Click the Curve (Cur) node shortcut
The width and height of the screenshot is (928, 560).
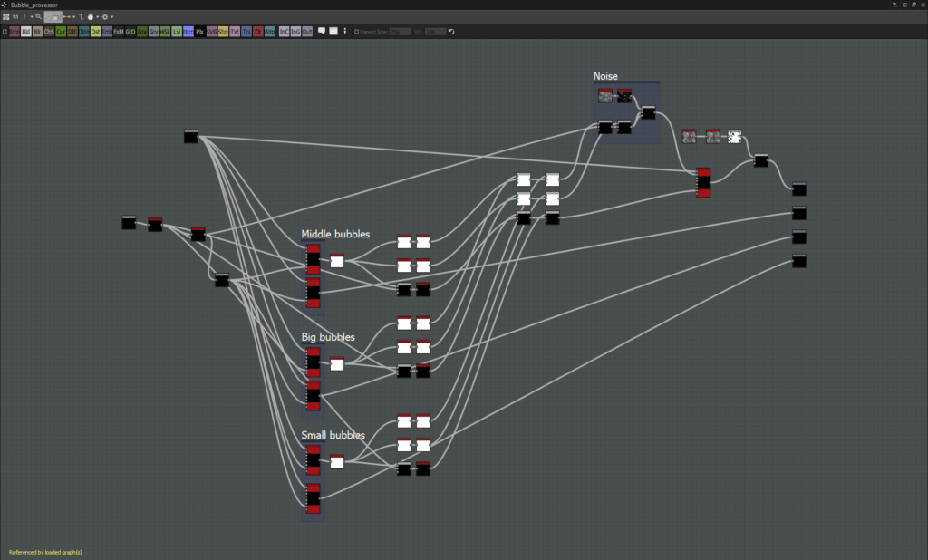[61, 32]
